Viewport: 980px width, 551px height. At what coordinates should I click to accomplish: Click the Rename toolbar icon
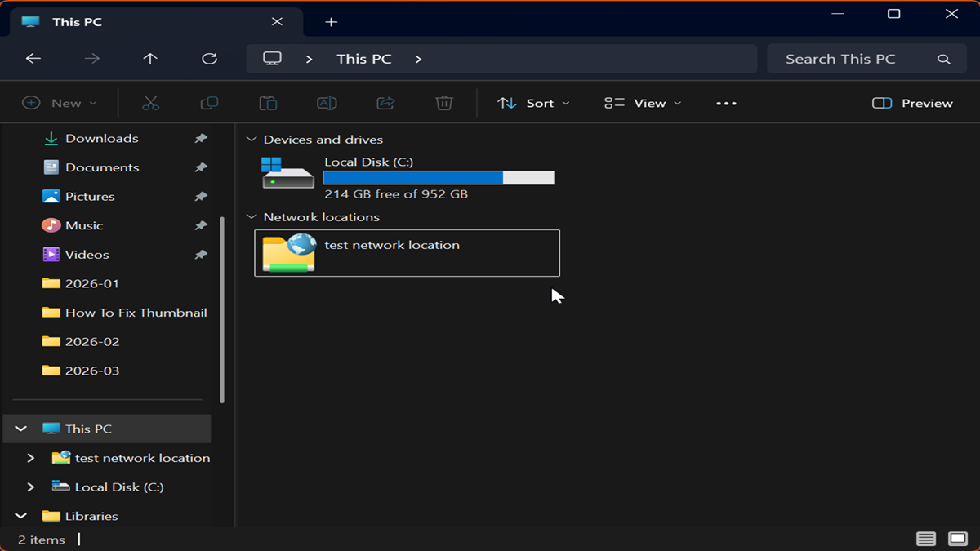(x=327, y=103)
